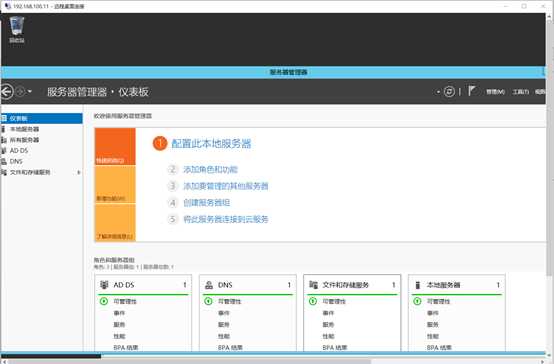554x364 pixels.
Task: Click 文件和存储服务 tile green manageability icon
Action: (x=313, y=301)
